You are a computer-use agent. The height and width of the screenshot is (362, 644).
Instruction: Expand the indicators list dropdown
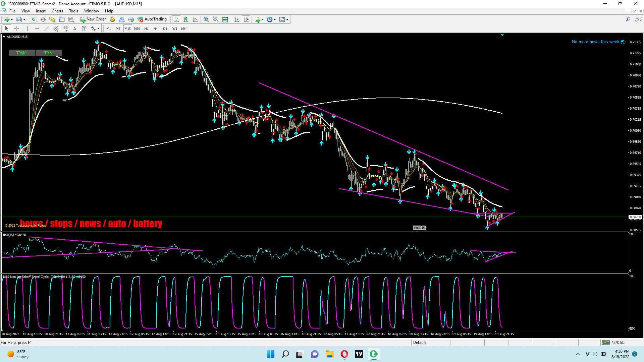262,19
